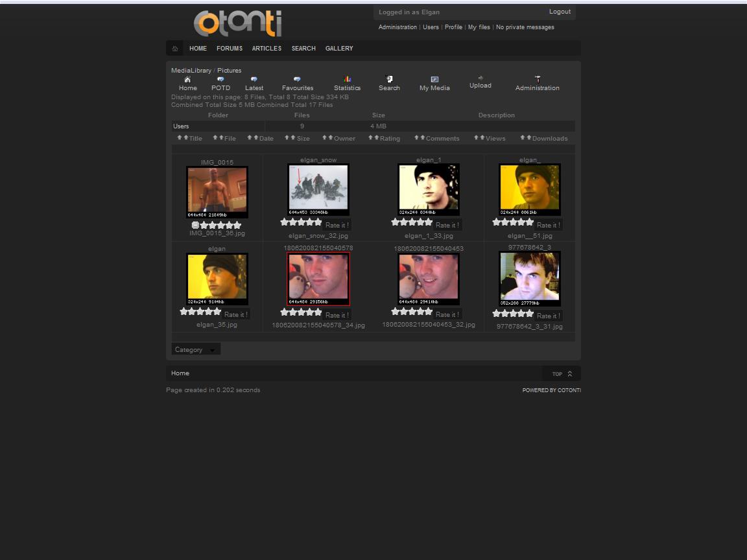Click the clear-rating icon under IMG_0015
The image size is (747, 560).
click(195, 225)
